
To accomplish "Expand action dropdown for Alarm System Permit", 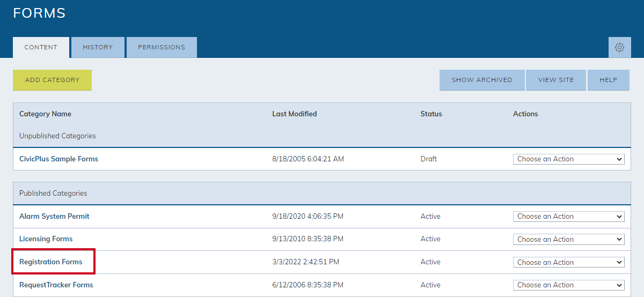I will 569,217.
